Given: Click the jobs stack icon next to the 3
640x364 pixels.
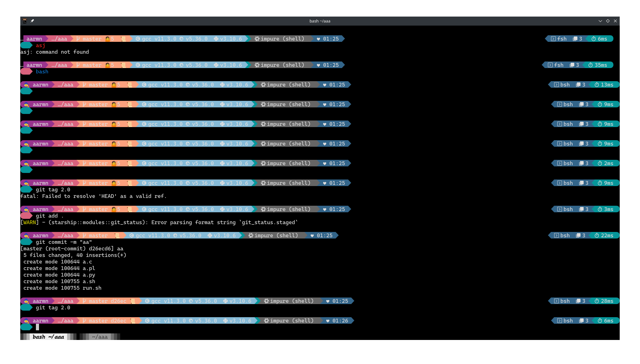Looking at the screenshot, I should [575, 39].
